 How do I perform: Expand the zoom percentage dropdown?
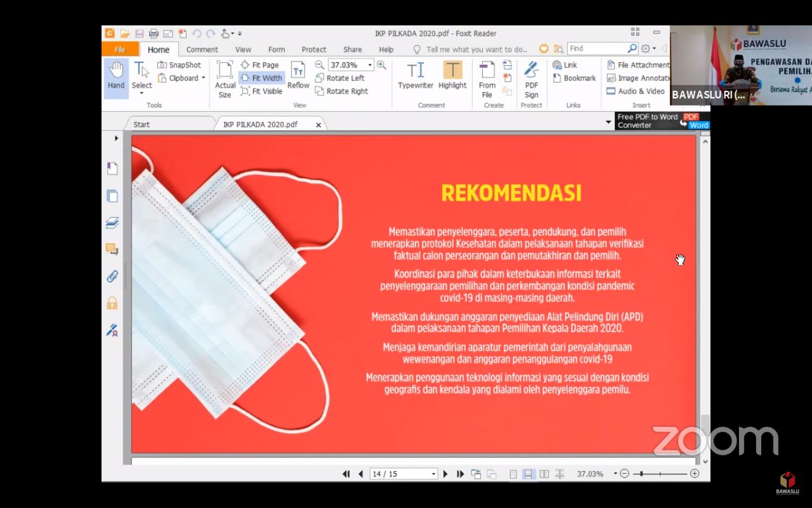tap(370, 65)
